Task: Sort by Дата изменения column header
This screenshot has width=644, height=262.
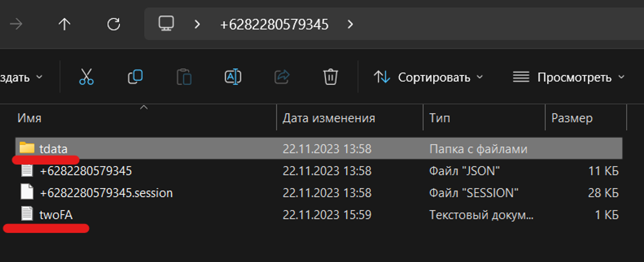Action: click(x=329, y=118)
